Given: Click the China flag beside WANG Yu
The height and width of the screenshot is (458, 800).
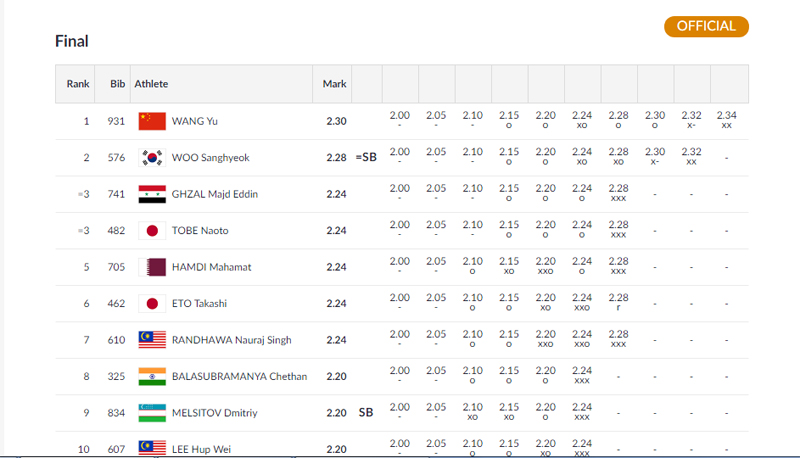Looking at the screenshot, I should (x=152, y=121).
